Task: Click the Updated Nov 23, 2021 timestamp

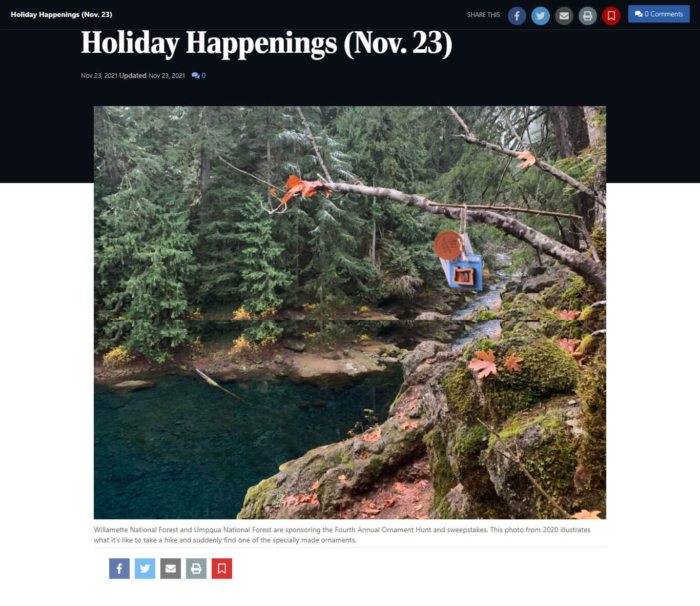Action: point(152,75)
